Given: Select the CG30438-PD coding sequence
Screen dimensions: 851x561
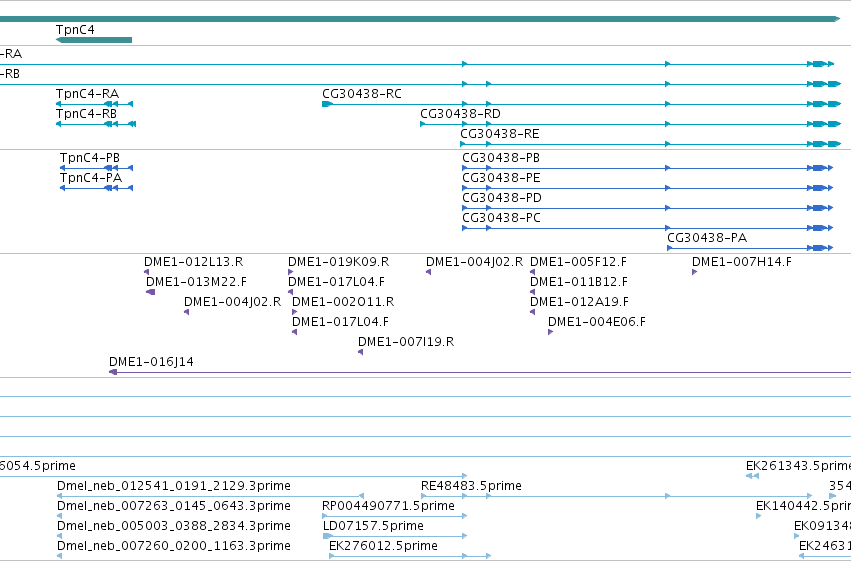Looking at the screenshot, I should tap(647, 208).
